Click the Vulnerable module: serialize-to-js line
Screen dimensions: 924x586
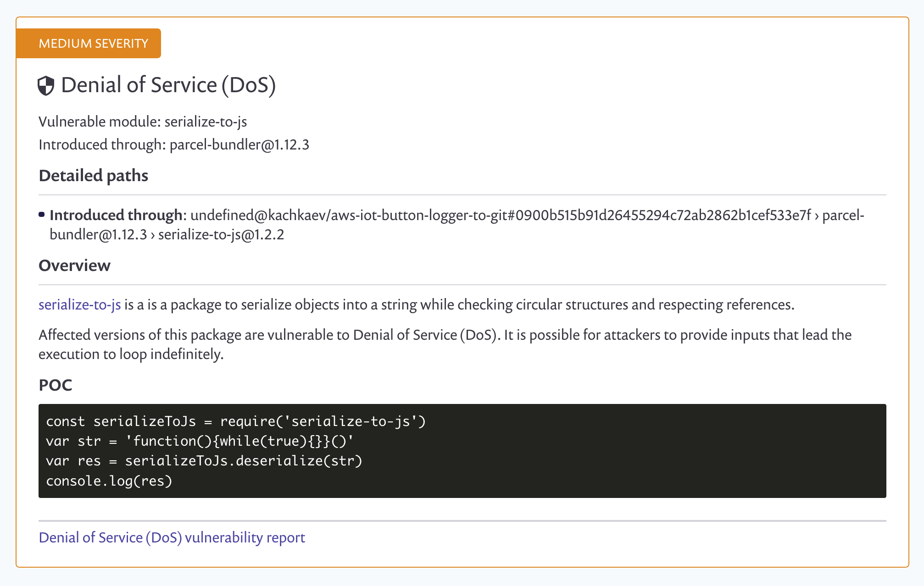point(143,122)
